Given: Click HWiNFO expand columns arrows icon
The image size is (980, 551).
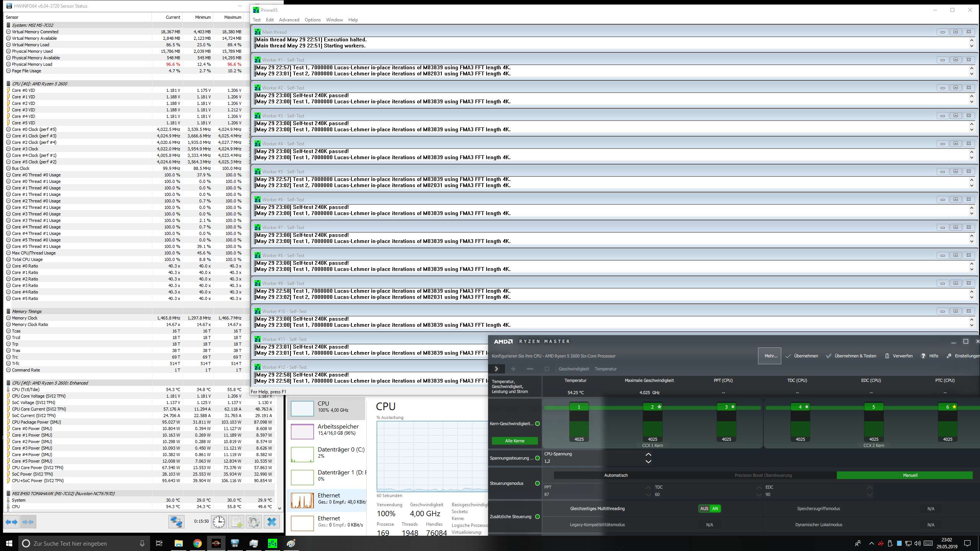Looking at the screenshot, I should 11,522.
